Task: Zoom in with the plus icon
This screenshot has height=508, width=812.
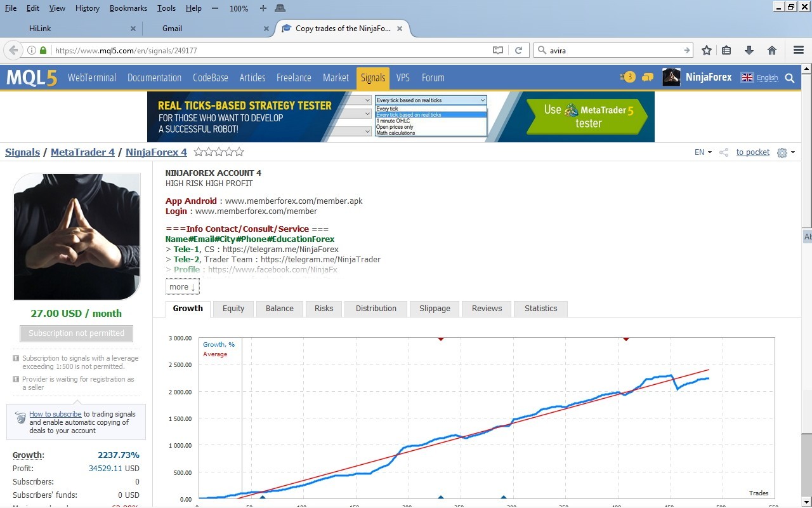Action: [x=263, y=8]
